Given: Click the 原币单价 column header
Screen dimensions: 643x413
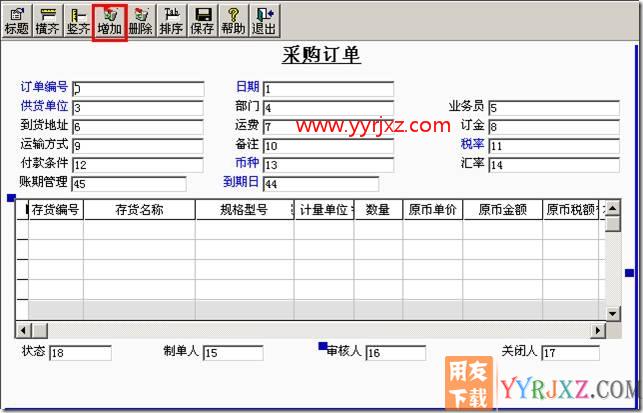Looking at the screenshot, I should (x=433, y=210).
